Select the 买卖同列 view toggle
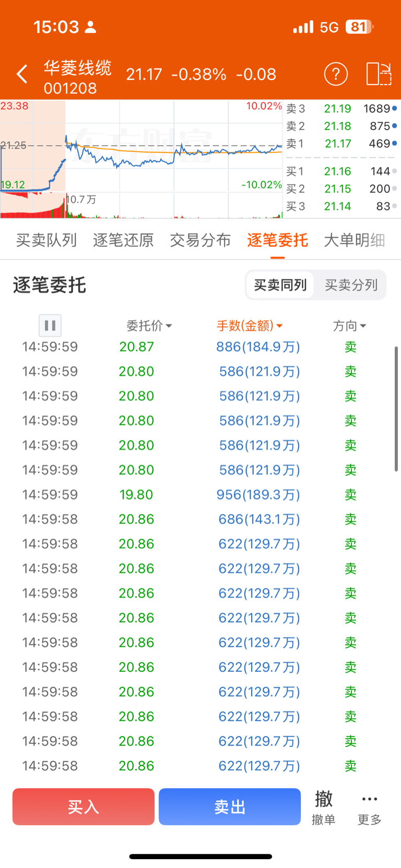The image size is (401, 868). pos(280,285)
